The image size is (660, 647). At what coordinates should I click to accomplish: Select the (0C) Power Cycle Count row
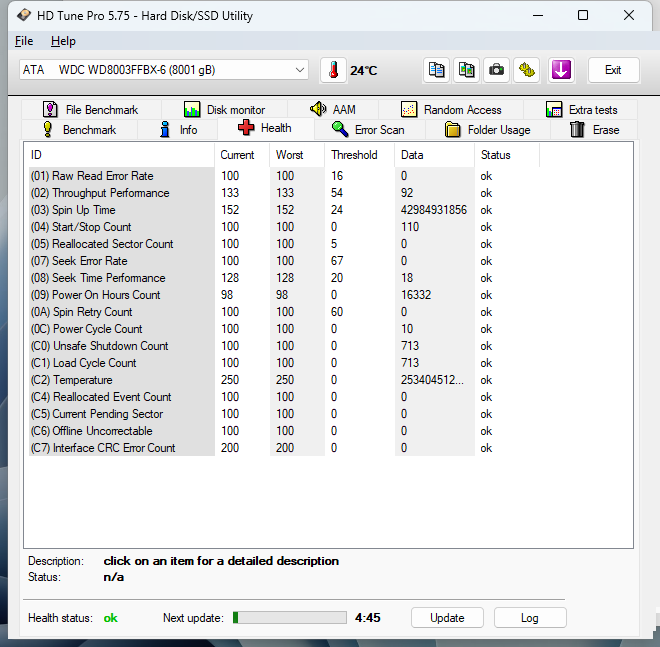284,329
